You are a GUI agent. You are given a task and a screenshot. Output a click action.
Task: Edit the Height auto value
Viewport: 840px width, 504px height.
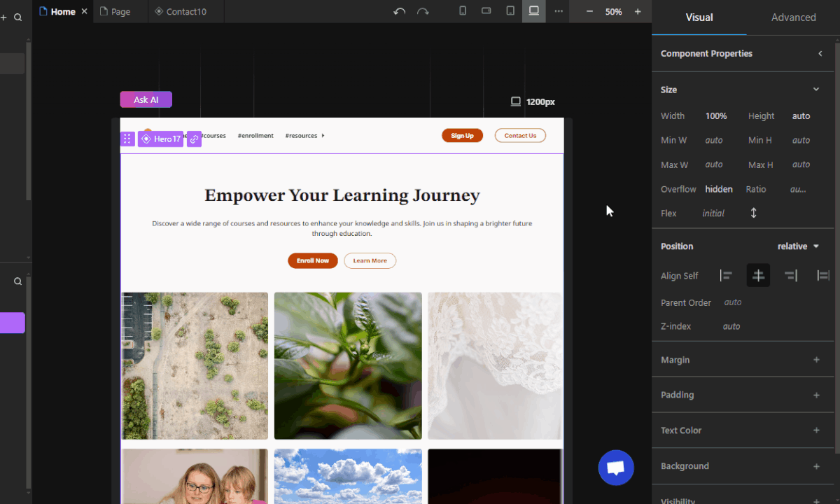801,116
